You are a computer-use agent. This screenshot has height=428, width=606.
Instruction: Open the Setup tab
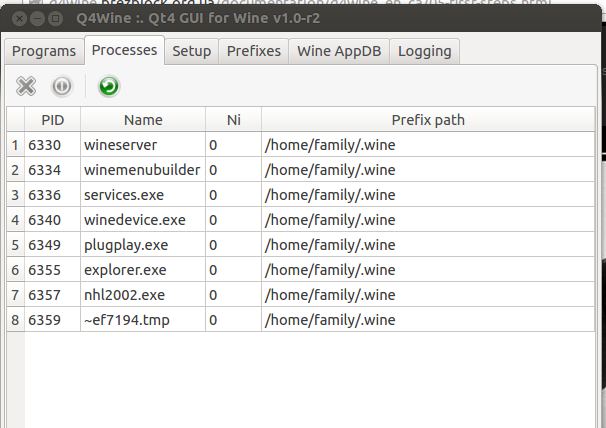[x=192, y=51]
